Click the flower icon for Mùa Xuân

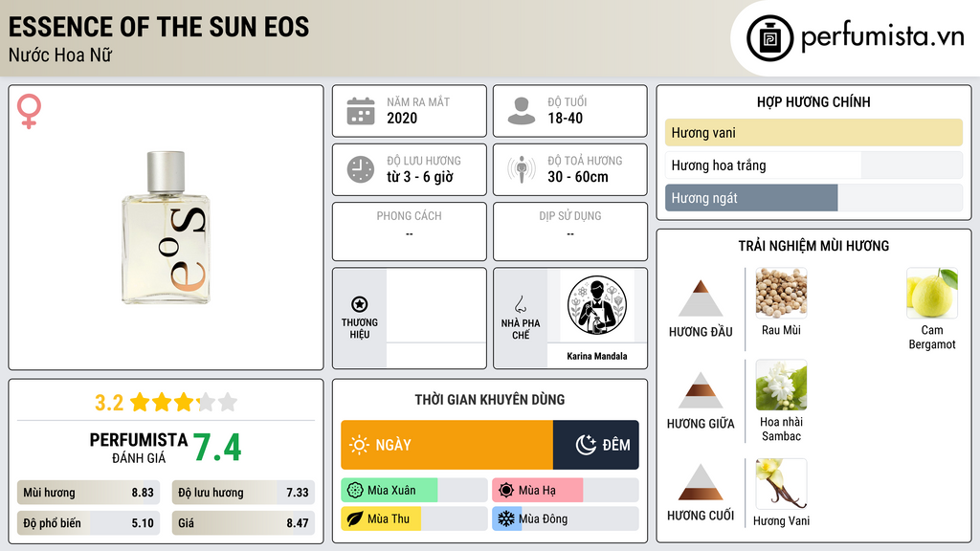(x=354, y=491)
